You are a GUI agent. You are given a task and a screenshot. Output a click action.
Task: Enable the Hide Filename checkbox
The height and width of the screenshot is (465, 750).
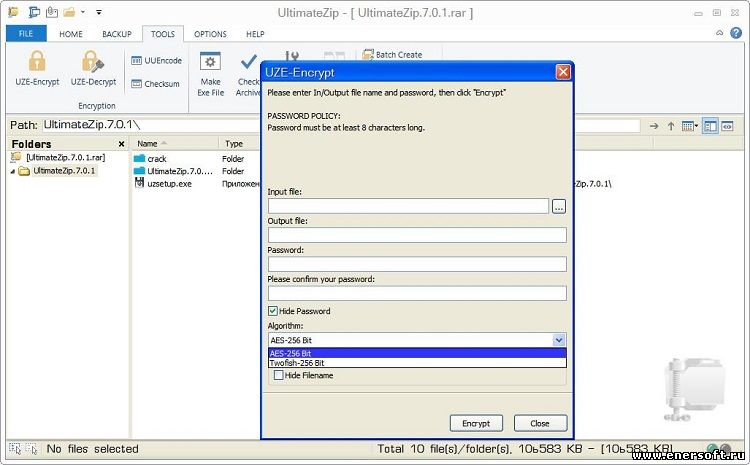(278, 376)
